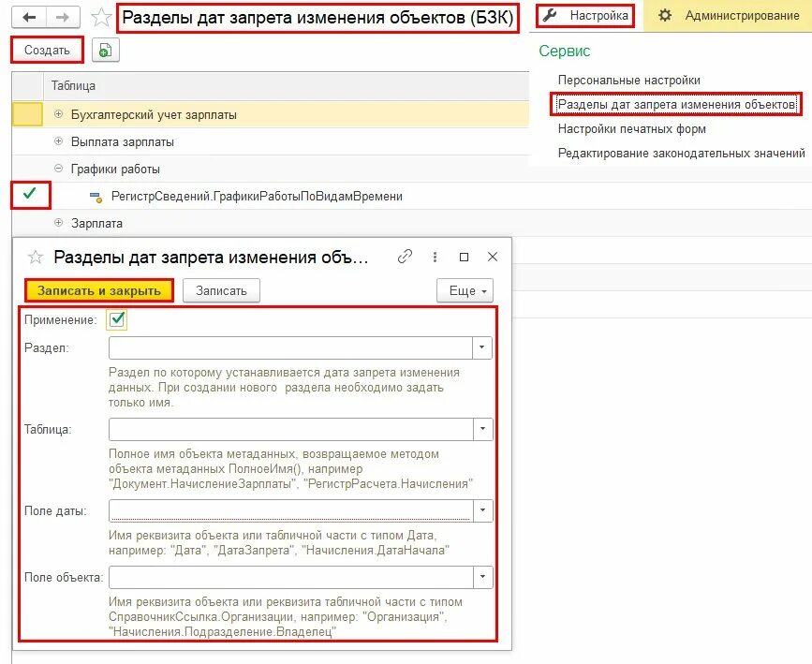Open the Раздел dropdown arrow
The image size is (812, 664).
pyautogui.click(x=482, y=347)
